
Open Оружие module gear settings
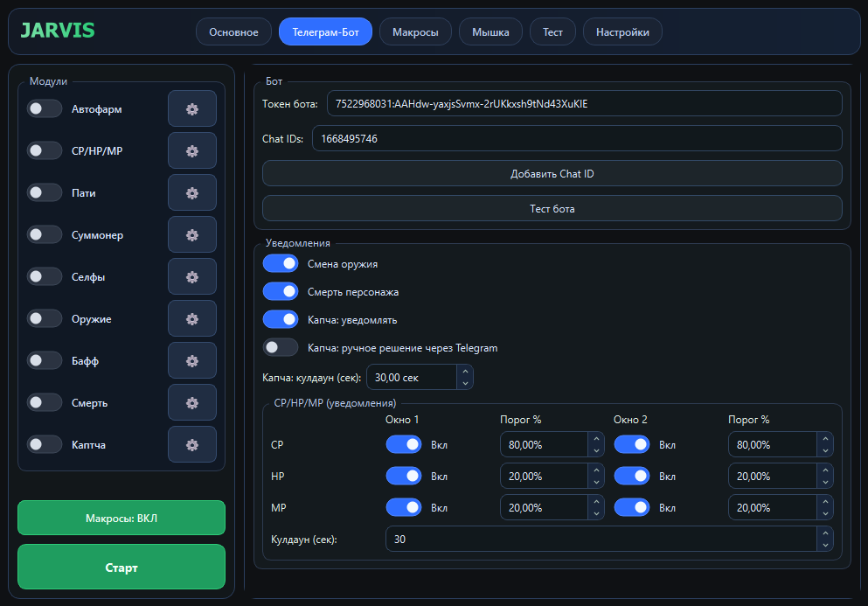coord(192,319)
